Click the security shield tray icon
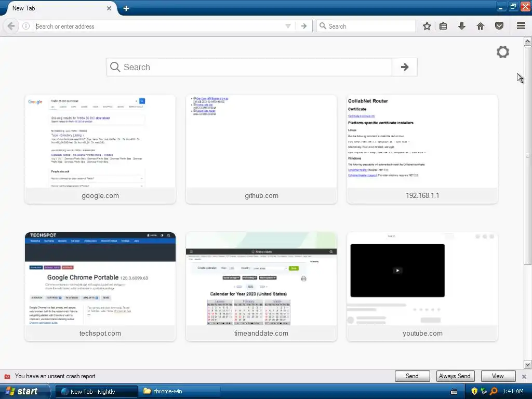The width and height of the screenshot is (532, 399). pyautogui.click(x=474, y=391)
